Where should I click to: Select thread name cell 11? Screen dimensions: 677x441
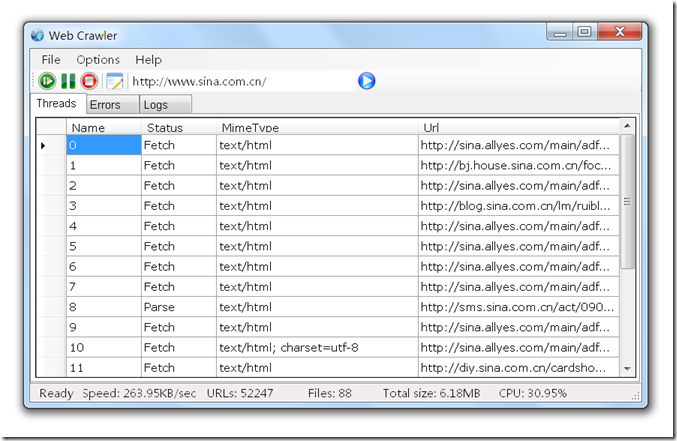[x=104, y=368]
